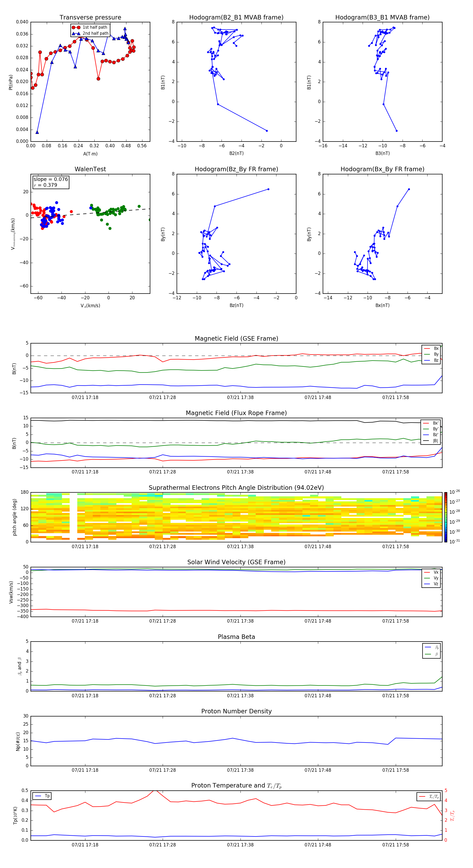Click the dashed fit line in WalenTest

coord(90,213)
